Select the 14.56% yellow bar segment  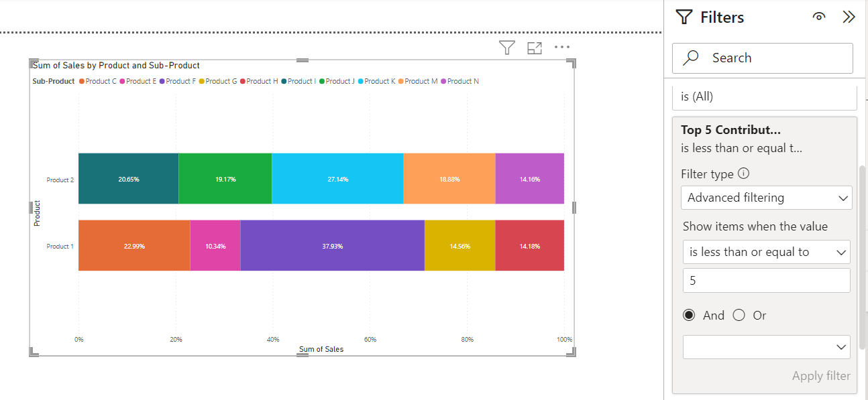pos(459,245)
